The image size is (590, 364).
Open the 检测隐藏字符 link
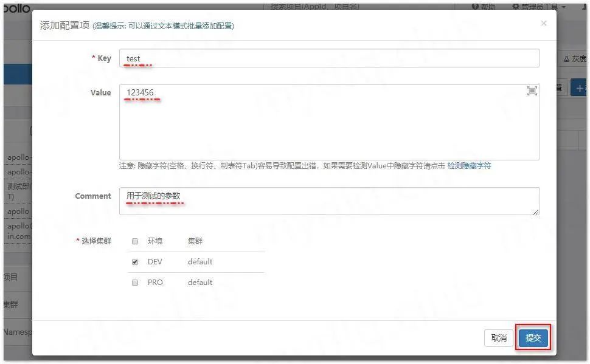pos(469,166)
